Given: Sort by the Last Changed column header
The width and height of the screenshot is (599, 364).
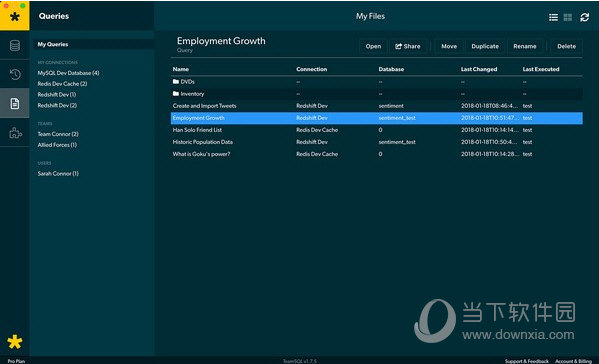Looking at the screenshot, I should (x=479, y=69).
